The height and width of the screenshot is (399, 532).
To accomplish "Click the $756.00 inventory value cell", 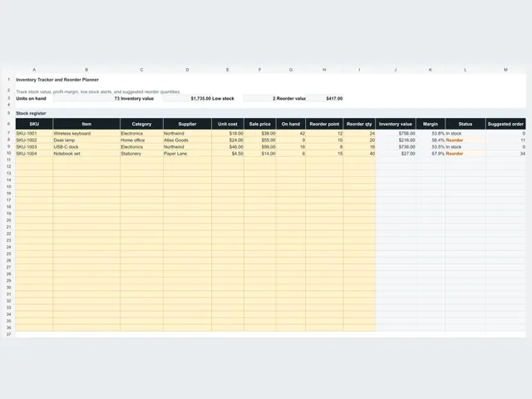I will 396,133.
